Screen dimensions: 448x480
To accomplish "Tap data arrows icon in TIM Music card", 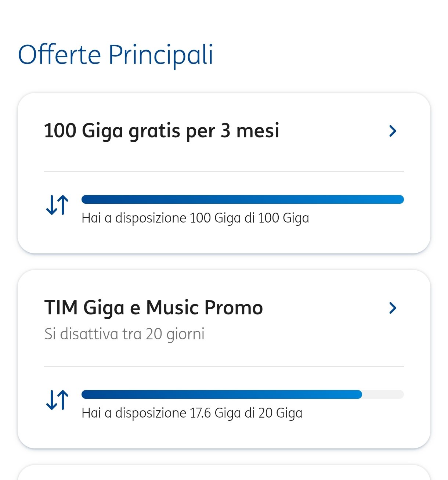I will [57, 400].
